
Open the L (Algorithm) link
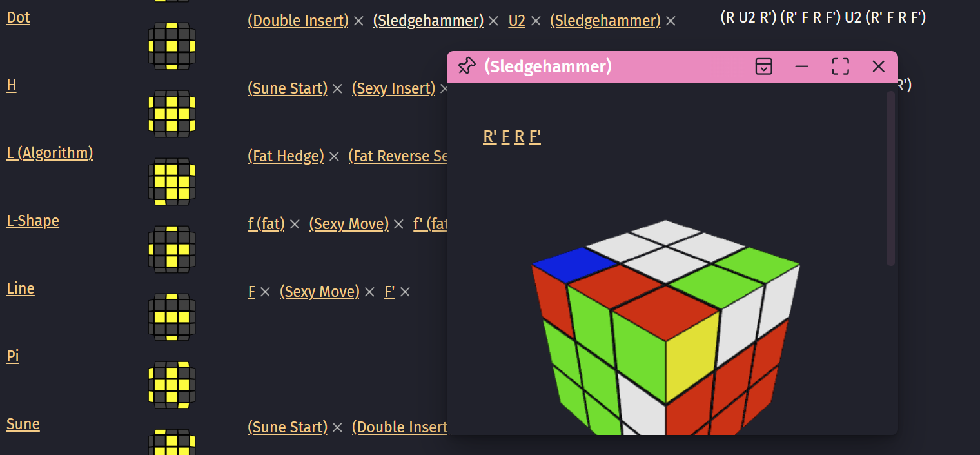(x=50, y=153)
